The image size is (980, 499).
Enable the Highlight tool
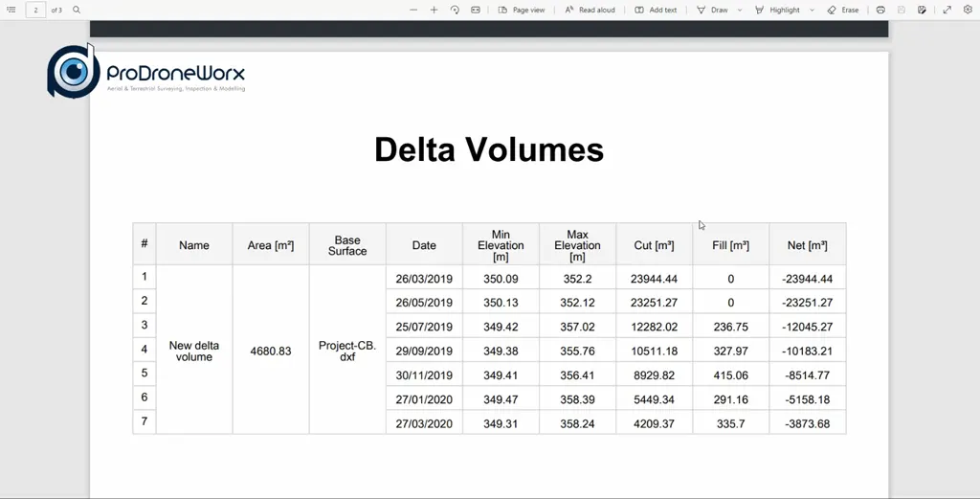click(777, 10)
